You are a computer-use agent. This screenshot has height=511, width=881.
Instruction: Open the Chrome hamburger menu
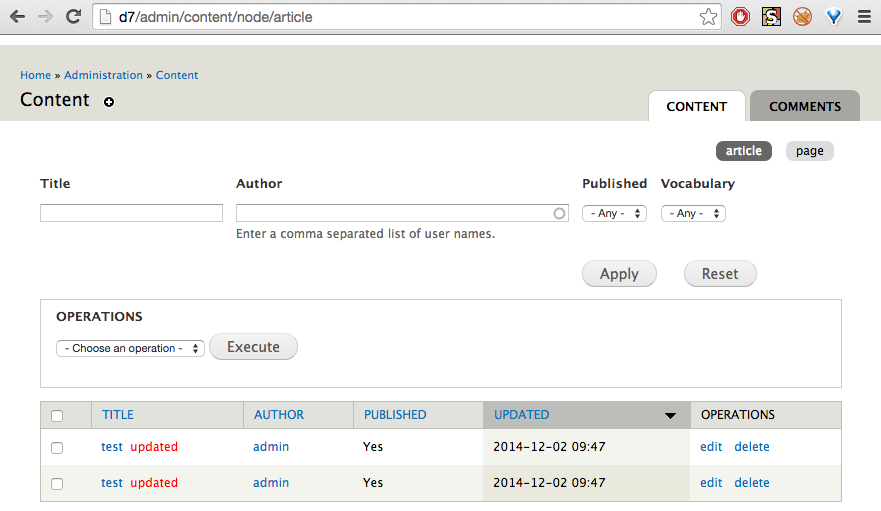(864, 16)
